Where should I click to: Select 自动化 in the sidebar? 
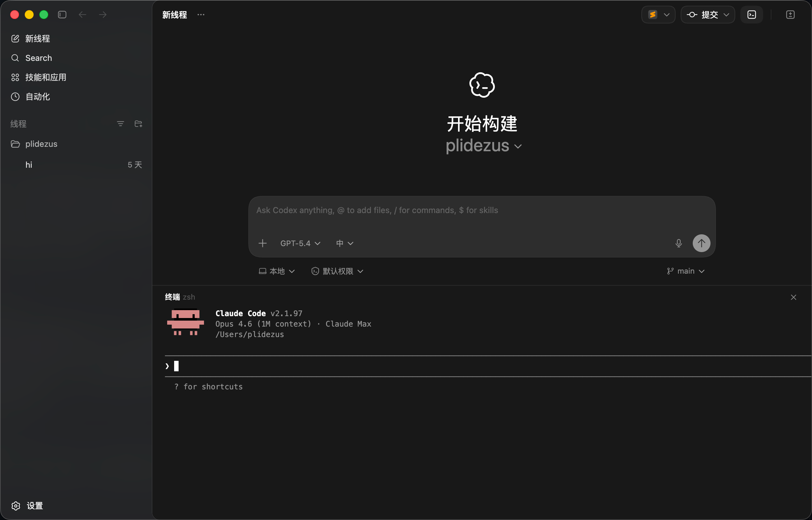point(37,97)
